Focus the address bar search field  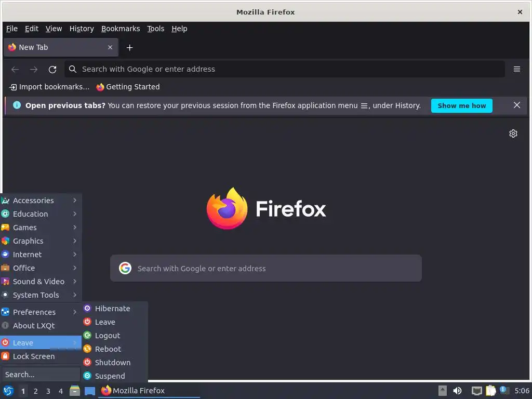pyautogui.click(x=284, y=69)
